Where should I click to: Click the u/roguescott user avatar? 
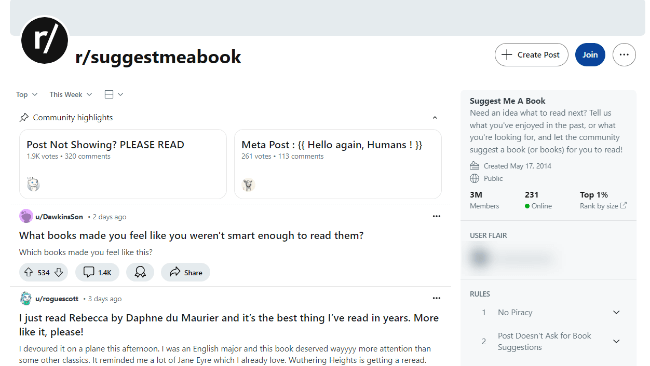pyautogui.click(x=26, y=298)
